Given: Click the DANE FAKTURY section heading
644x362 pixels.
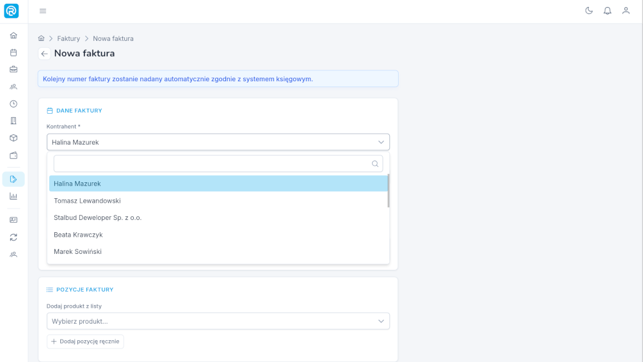Looking at the screenshot, I should pyautogui.click(x=79, y=111).
